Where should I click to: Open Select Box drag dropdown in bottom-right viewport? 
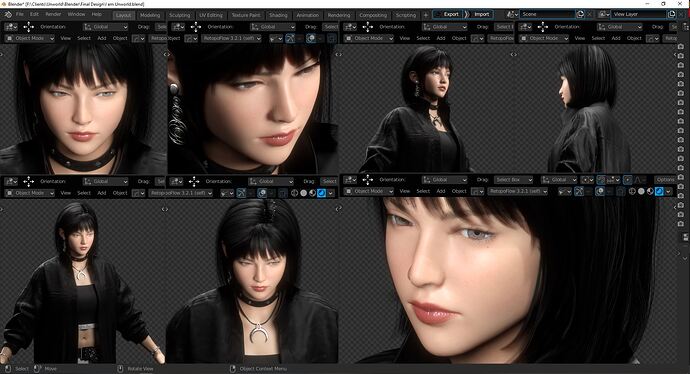click(514, 180)
